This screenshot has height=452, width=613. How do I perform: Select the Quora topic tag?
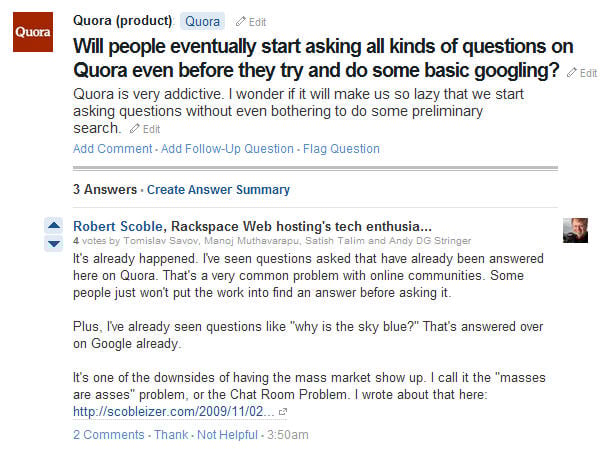(203, 21)
